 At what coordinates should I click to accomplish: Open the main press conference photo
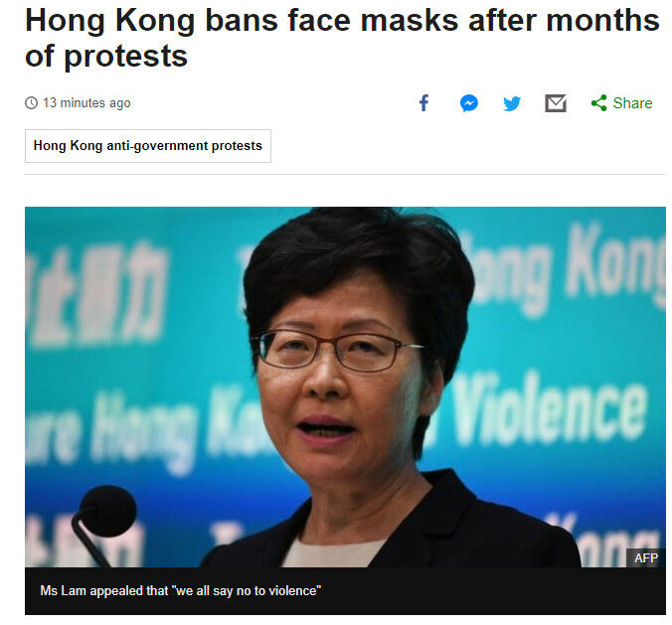pyautogui.click(x=345, y=387)
